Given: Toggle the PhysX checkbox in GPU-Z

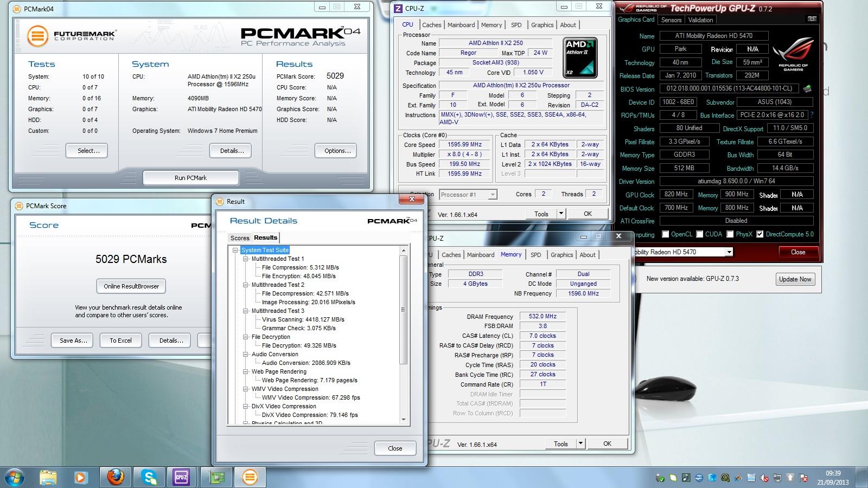Looking at the screenshot, I should 730,234.
